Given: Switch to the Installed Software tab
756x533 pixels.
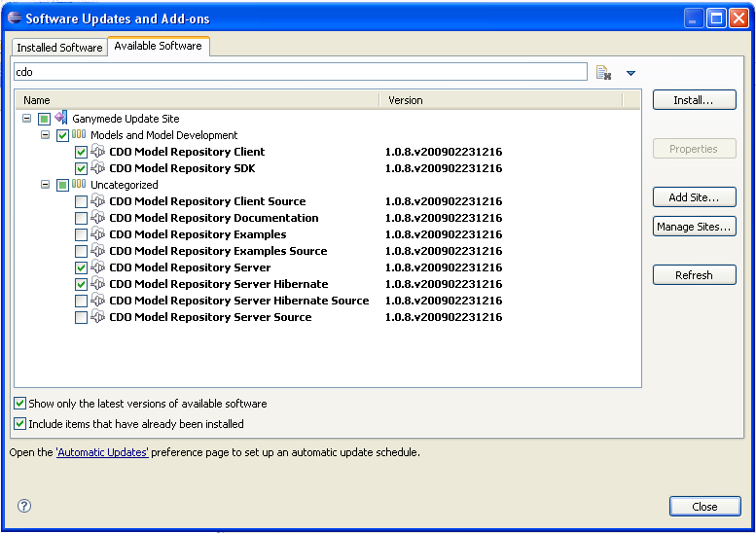Looking at the screenshot, I should tap(59, 48).
